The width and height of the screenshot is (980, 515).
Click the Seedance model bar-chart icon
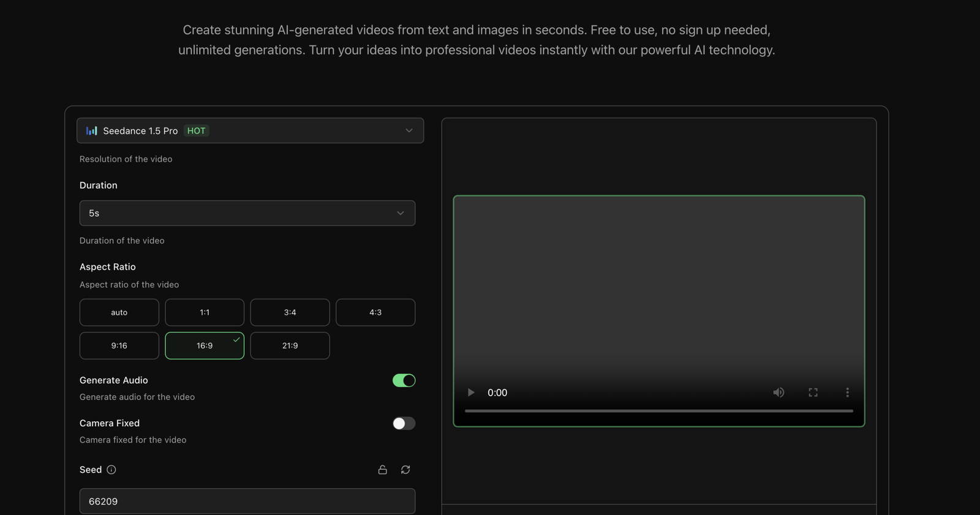click(x=92, y=130)
